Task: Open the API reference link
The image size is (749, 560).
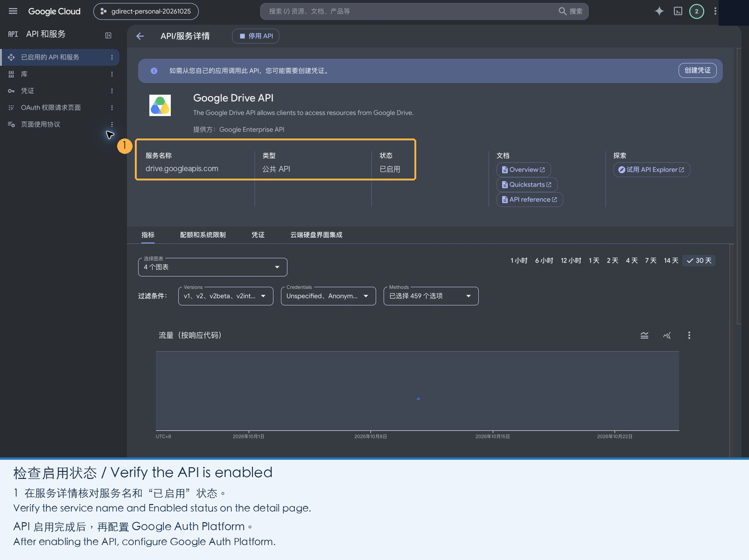Action: pyautogui.click(x=529, y=200)
